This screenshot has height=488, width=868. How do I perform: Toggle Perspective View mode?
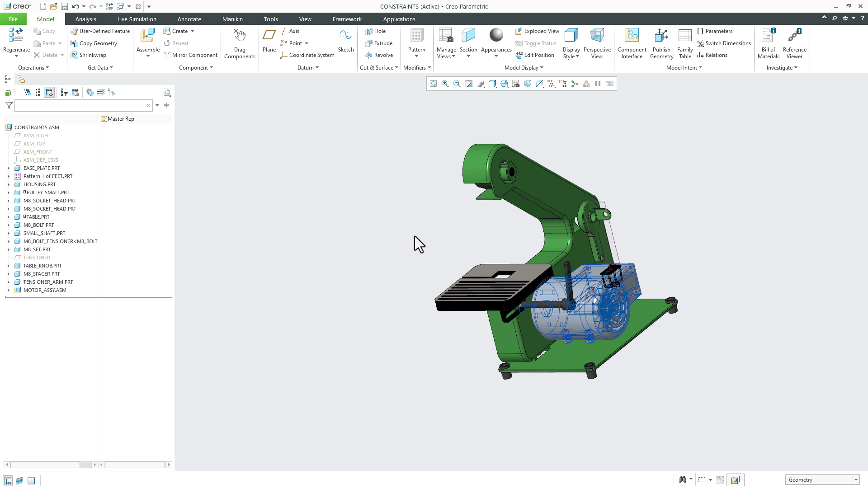tap(597, 43)
